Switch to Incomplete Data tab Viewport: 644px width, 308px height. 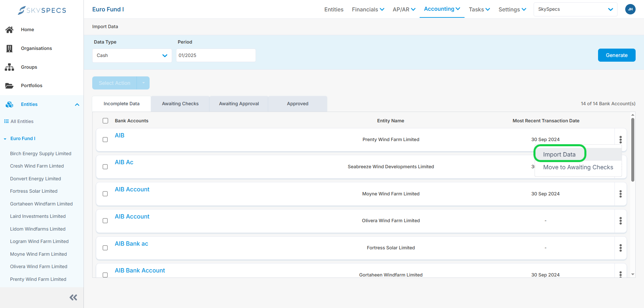click(121, 104)
